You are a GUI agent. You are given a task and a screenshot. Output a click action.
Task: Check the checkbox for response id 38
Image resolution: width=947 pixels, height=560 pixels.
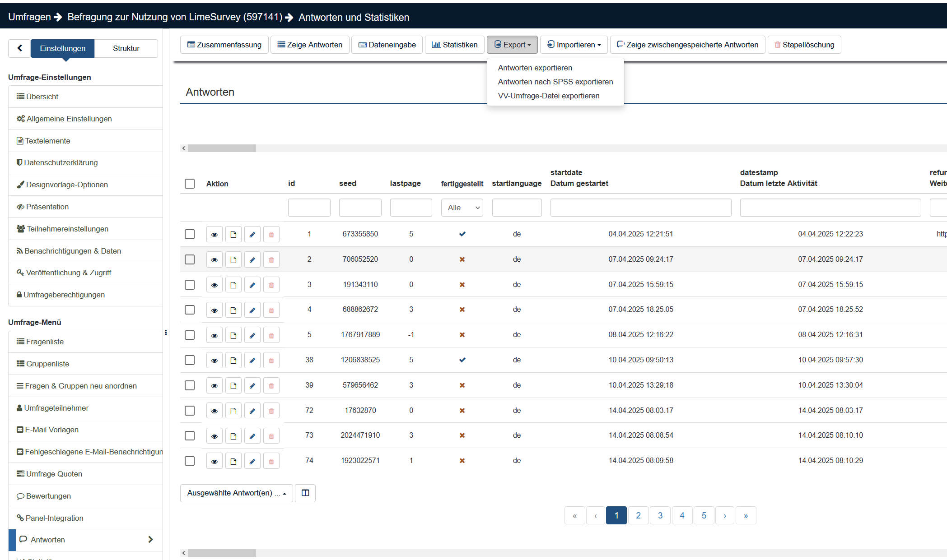click(x=190, y=360)
